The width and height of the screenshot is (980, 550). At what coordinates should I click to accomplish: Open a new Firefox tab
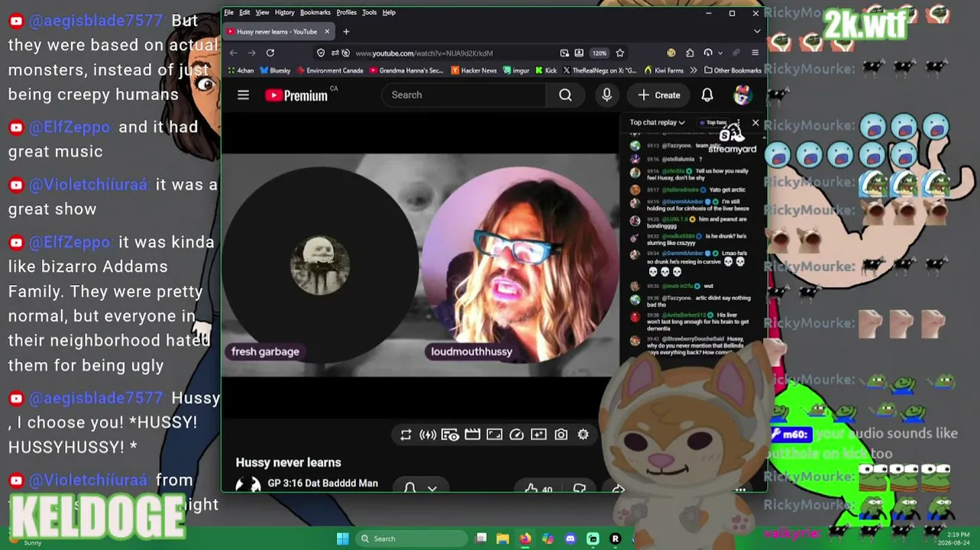[346, 31]
